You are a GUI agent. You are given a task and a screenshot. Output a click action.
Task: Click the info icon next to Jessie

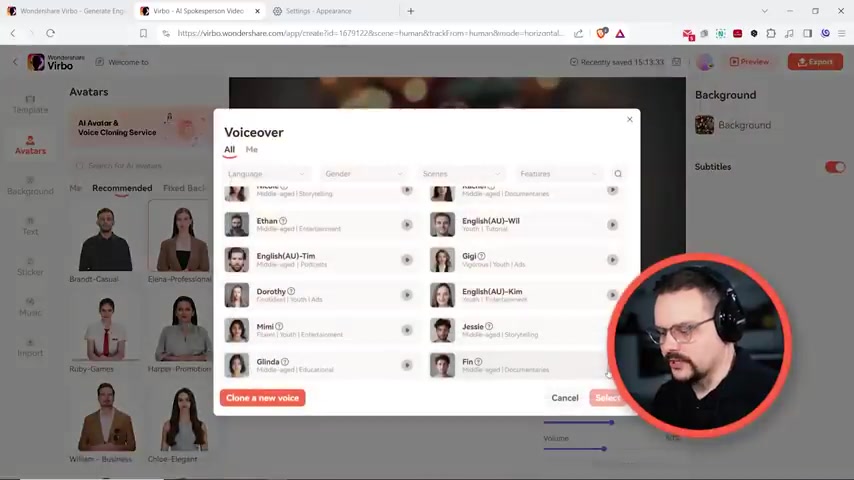point(489,326)
